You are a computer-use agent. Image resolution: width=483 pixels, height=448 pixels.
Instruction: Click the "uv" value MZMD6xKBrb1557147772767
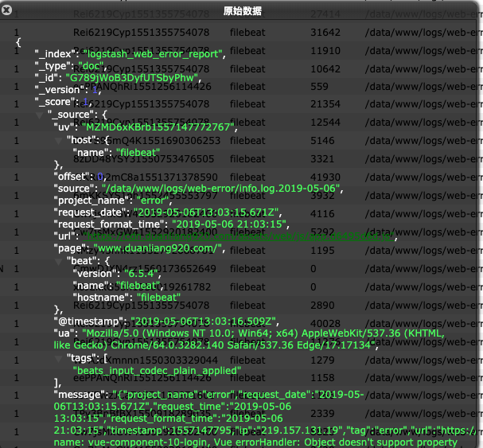[x=153, y=127]
